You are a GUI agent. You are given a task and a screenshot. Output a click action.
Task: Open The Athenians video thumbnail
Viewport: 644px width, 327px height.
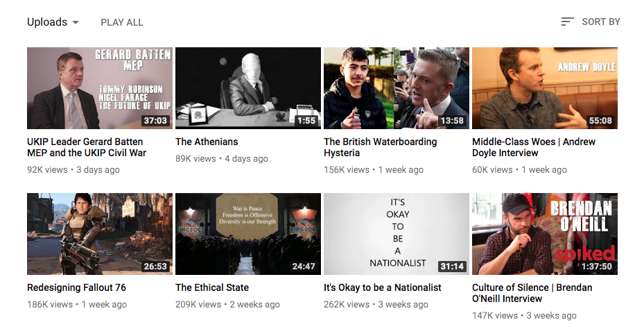click(248, 88)
